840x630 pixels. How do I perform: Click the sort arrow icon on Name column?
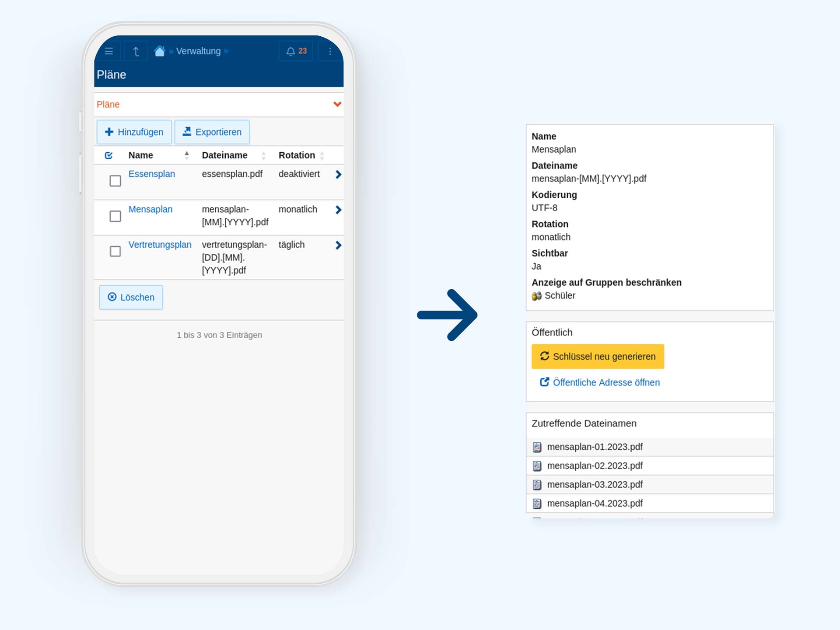[x=185, y=155]
